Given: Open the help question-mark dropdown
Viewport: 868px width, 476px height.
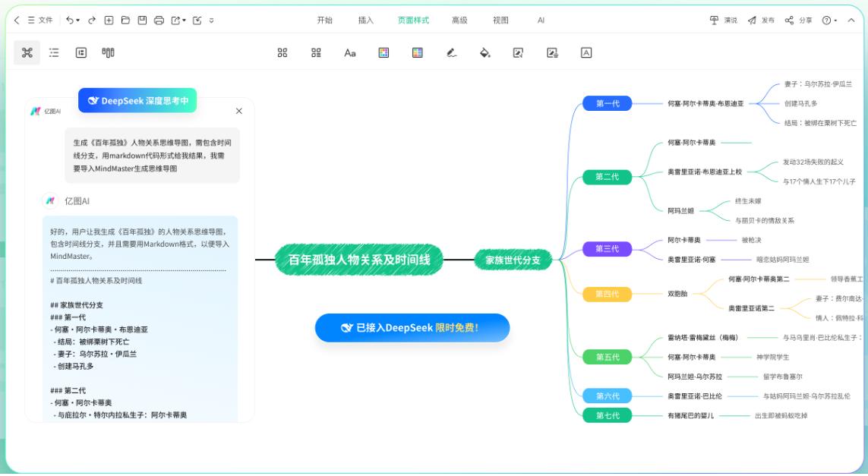Looking at the screenshot, I should coord(829,20).
